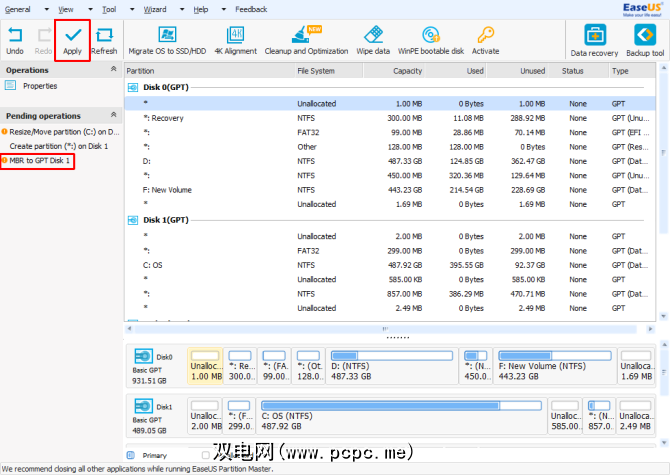Open Migrate OS to SSD/HDD
Image resolution: width=670 pixels, height=475 pixels.
[167, 41]
